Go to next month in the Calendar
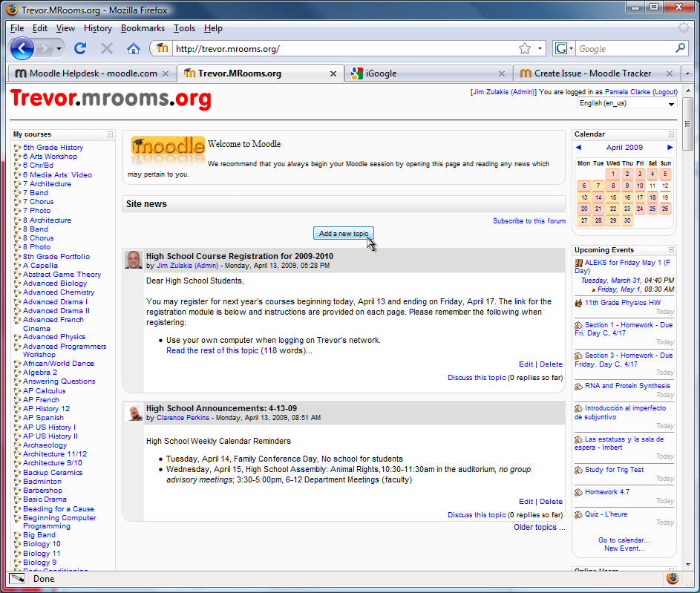 pos(670,147)
